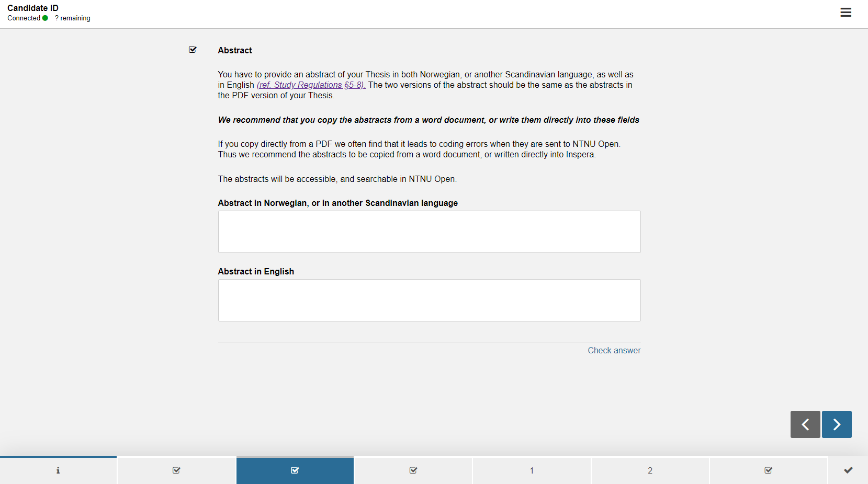Open fourth navigation tab with check icon
Screen dimensions: 868x484
click(x=413, y=470)
